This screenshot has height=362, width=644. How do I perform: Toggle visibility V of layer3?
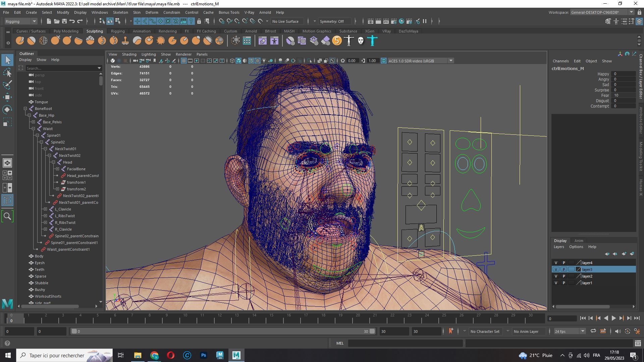tap(556, 269)
